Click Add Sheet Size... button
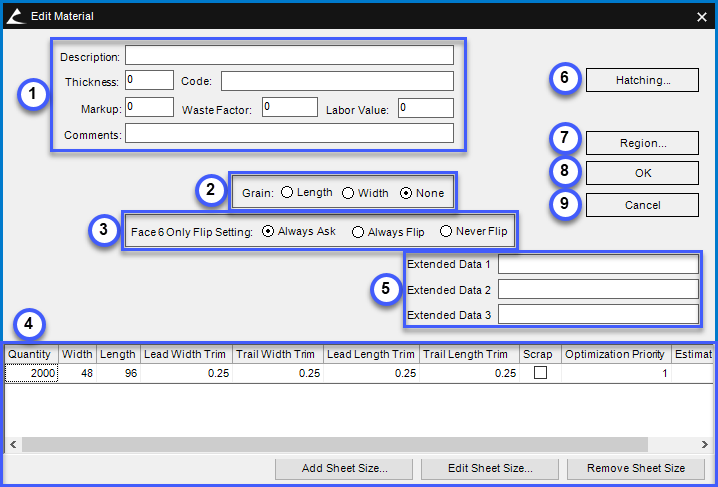The height and width of the screenshot is (487, 718). (343, 468)
